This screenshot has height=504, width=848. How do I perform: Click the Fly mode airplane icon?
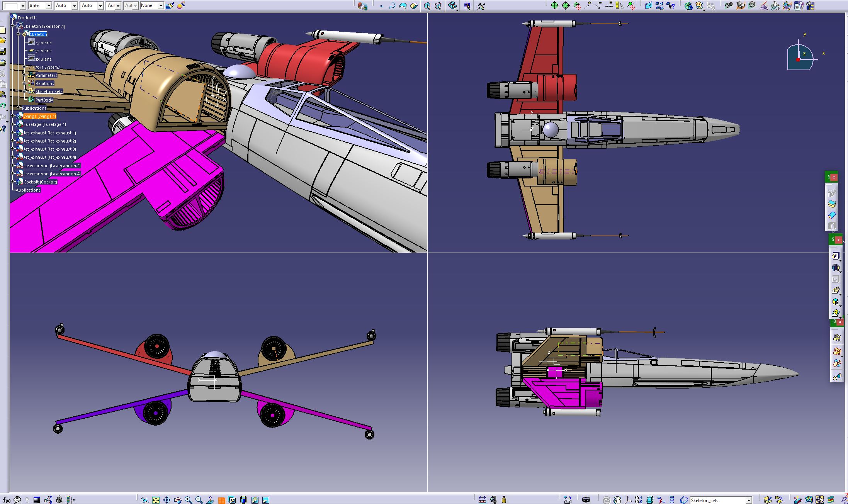tap(145, 500)
